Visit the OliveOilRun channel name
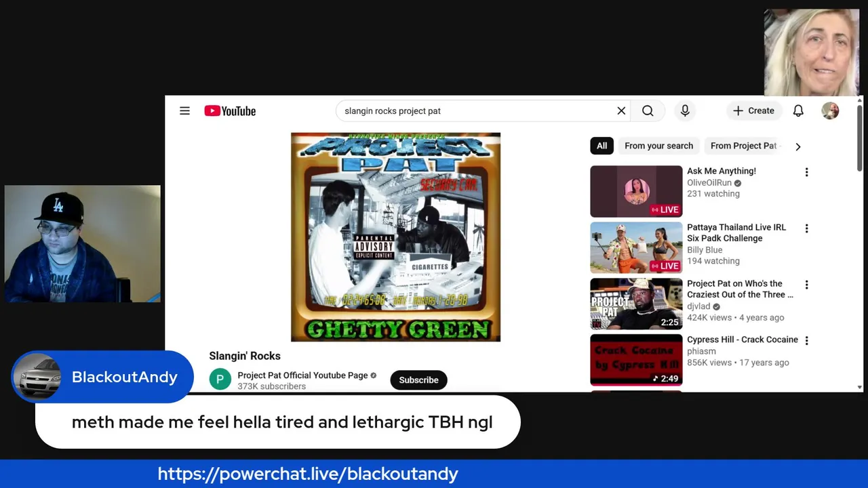 (709, 182)
